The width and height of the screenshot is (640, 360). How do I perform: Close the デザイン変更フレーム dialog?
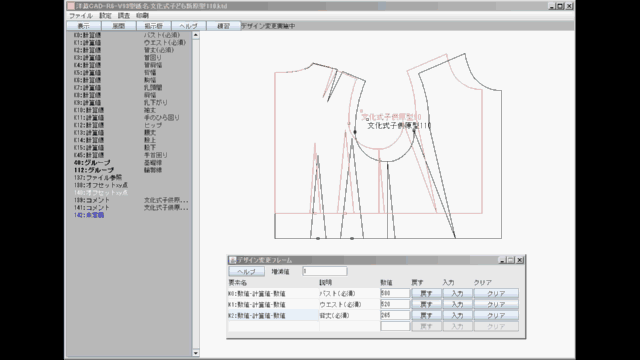(520, 260)
